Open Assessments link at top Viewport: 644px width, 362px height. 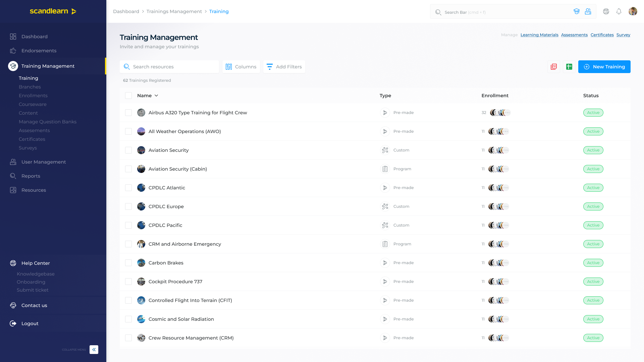pyautogui.click(x=574, y=35)
